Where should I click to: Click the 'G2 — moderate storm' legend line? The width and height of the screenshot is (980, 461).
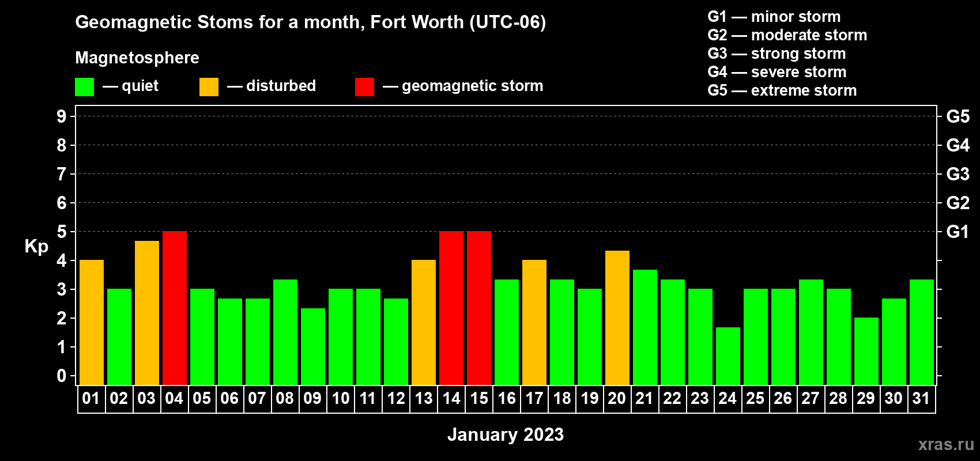[787, 35]
